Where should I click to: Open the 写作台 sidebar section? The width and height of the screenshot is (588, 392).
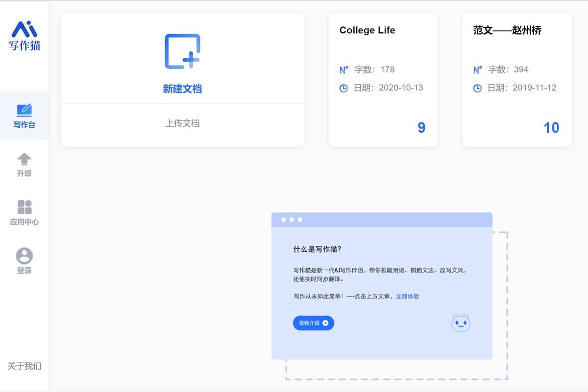(x=24, y=115)
